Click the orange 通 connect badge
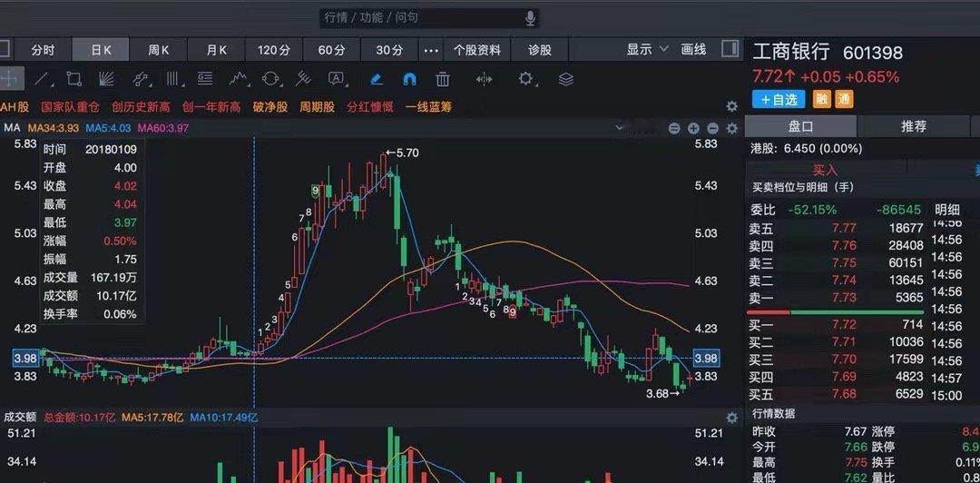Viewport: 980px width, 483px height. click(x=844, y=99)
